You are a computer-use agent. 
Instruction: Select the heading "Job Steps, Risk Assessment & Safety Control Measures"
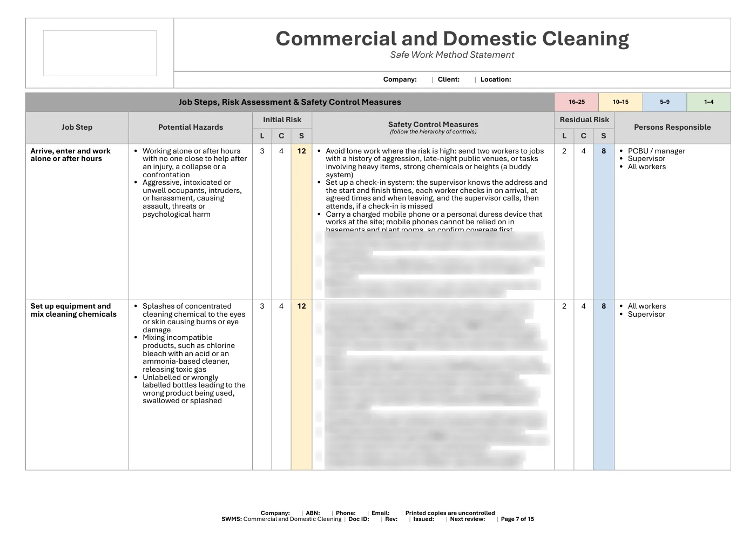tap(290, 102)
